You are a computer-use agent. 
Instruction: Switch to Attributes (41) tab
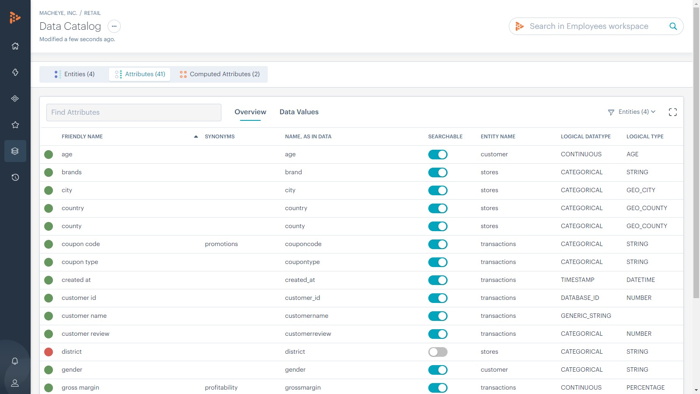point(140,74)
